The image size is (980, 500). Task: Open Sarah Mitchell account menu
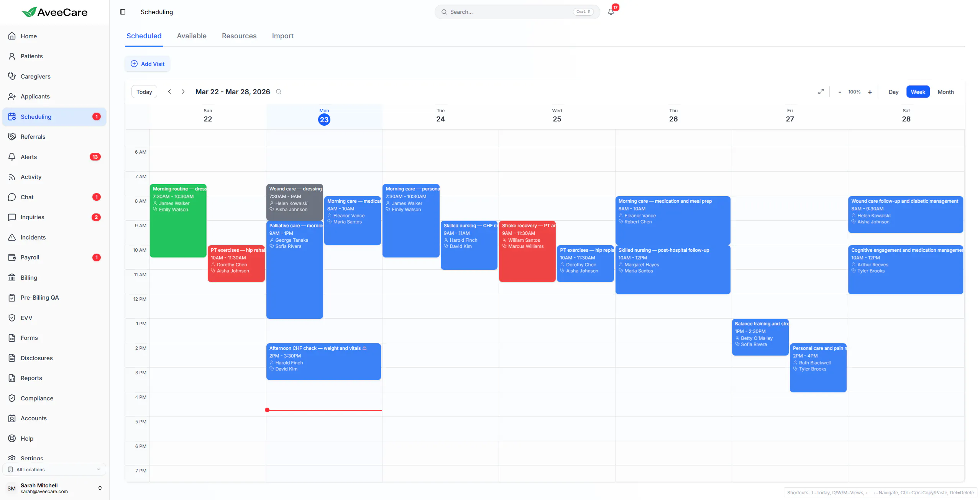tap(54, 488)
